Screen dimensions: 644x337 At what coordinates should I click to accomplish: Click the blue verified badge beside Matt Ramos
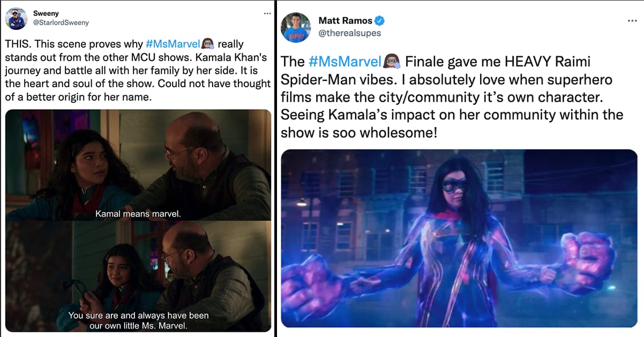click(x=380, y=21)
